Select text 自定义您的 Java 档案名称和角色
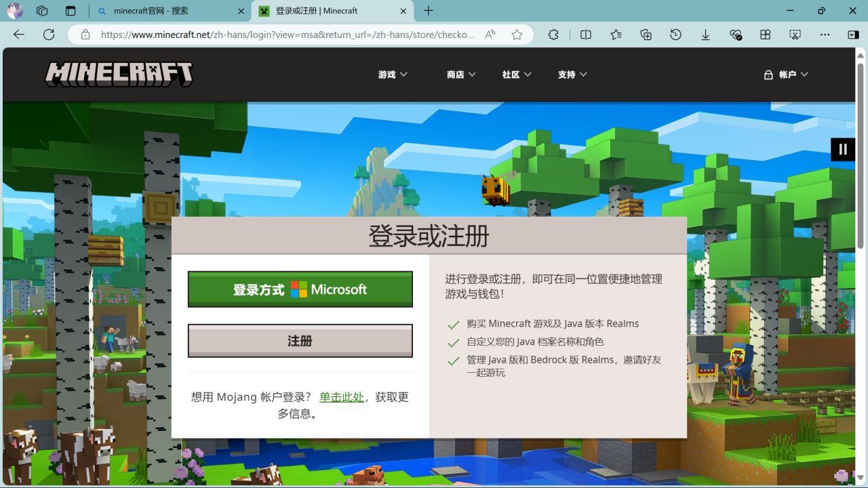This screenshot has width=868, height=488. (535, 342)
